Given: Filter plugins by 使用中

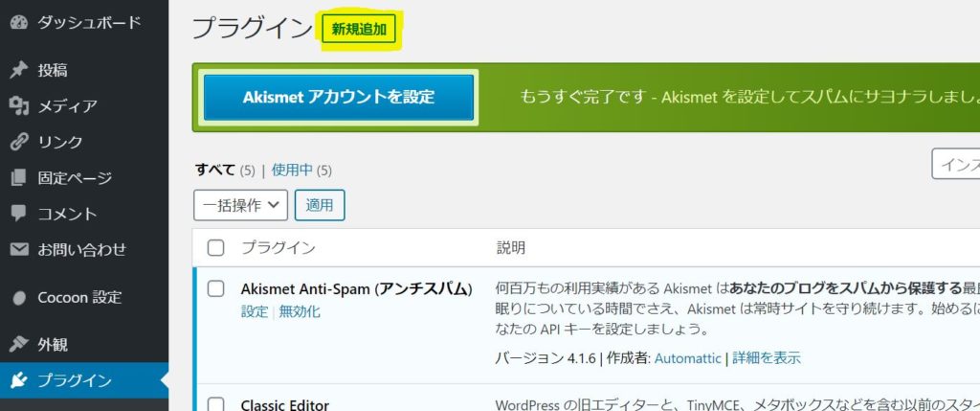Looking at the screenshot, I should point(292,170).
